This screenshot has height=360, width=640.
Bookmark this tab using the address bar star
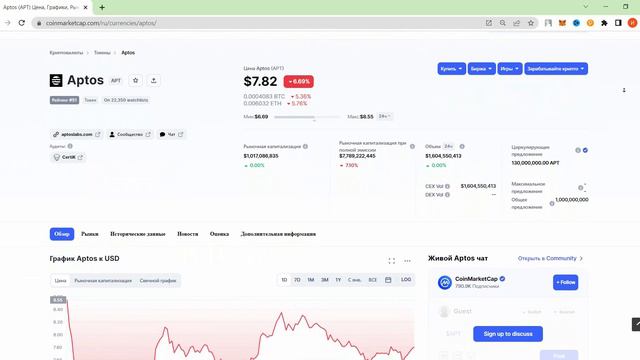(x=531, y=23)
